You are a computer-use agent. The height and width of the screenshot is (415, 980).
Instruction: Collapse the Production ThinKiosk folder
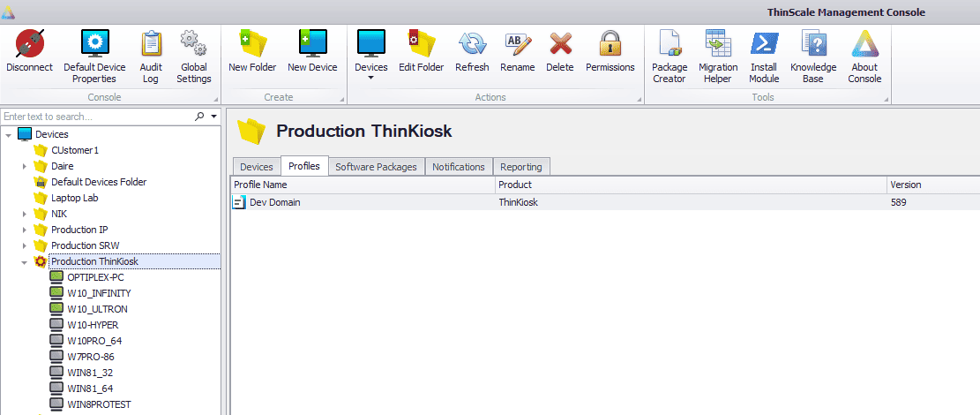coord(25,261)
